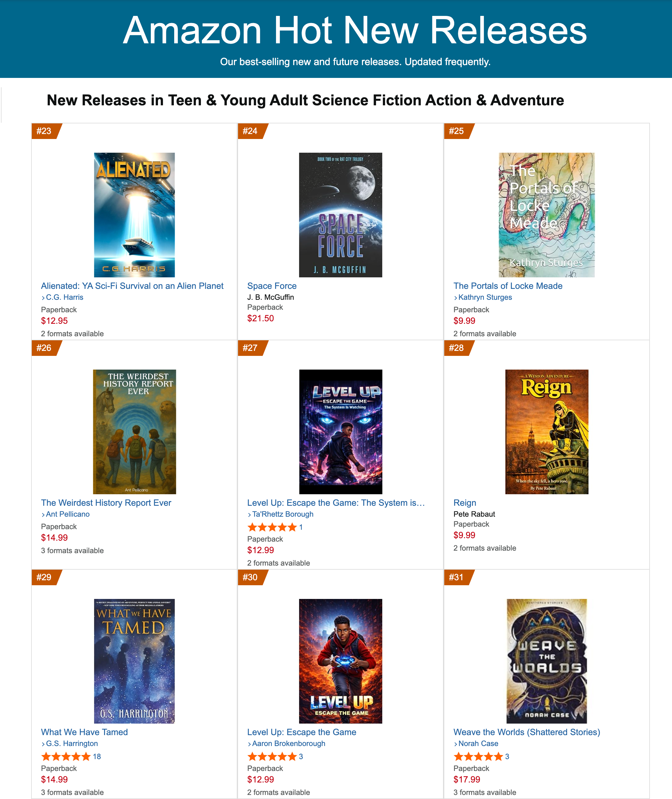The height and width of the screenshot is (799, 672).
Task: Click the $21.50 price for Space Force
Action: pyautogui.click(x=260, y=318)
